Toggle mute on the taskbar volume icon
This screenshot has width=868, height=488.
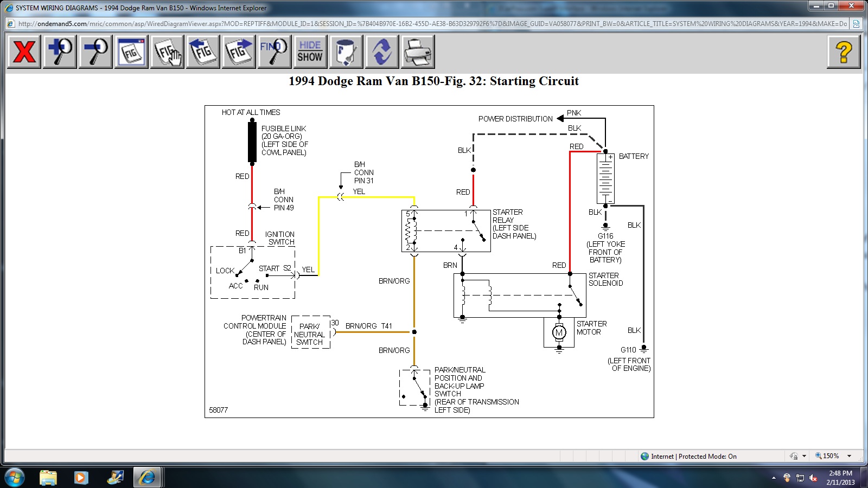coord(813,478)
